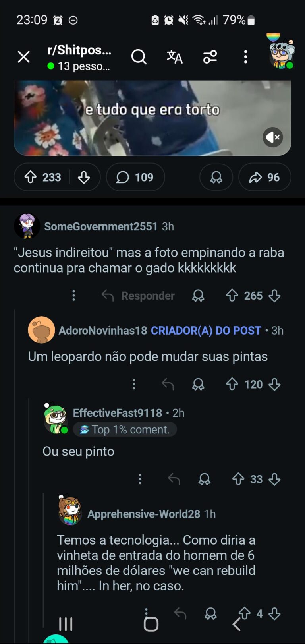Viewport: 305px width, 644px height.
Task: Upvote the post with 233 votes
Action: click(31, 177)
